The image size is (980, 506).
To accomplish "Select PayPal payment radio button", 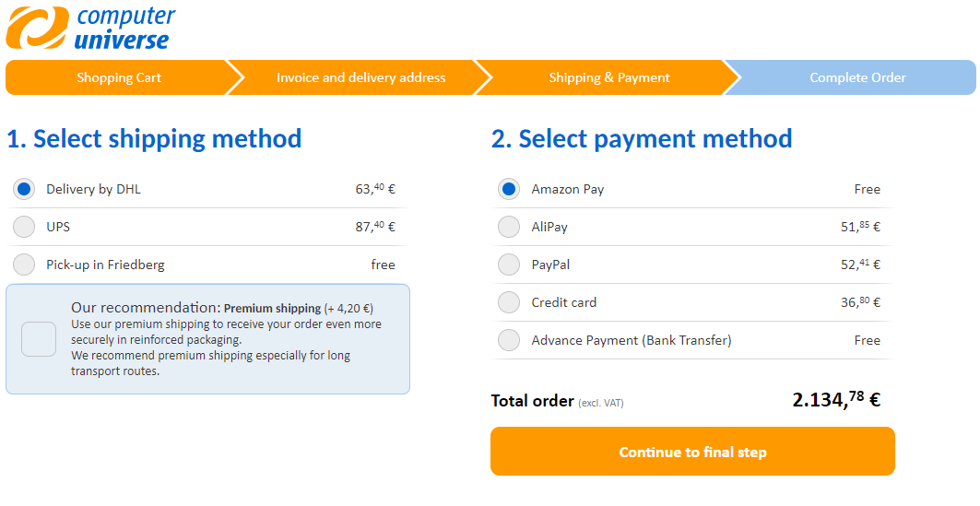I will 509,265.
